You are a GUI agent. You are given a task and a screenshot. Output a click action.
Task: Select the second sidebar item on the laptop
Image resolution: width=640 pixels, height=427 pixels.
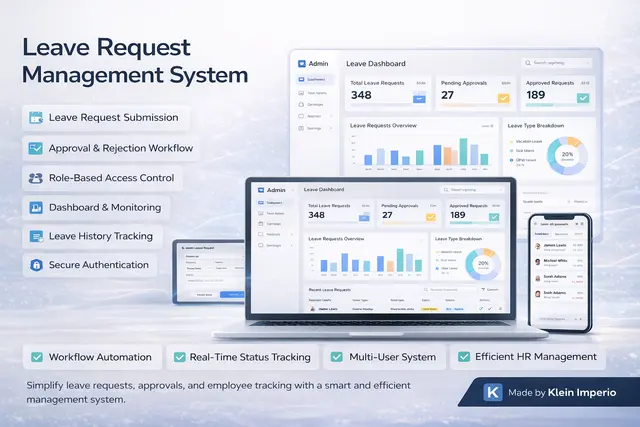tap(273, 214)
